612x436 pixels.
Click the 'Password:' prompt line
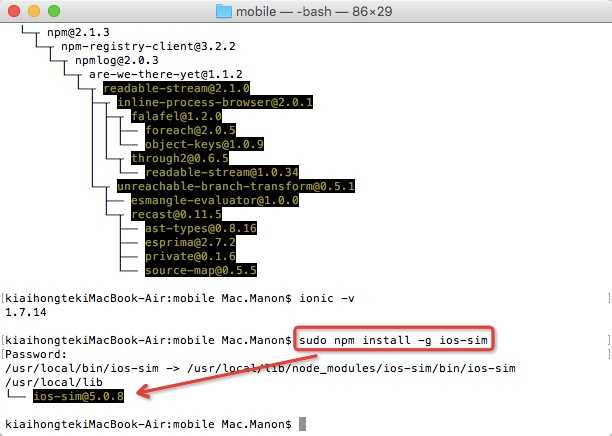pos(36,354)
